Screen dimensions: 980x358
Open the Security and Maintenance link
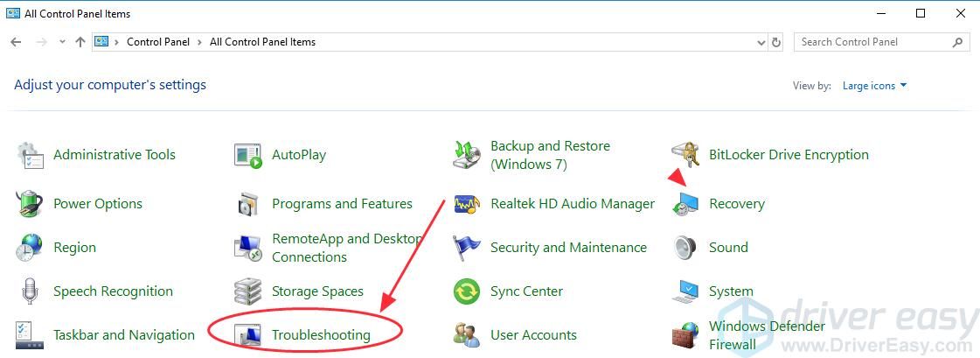[568, 248]
